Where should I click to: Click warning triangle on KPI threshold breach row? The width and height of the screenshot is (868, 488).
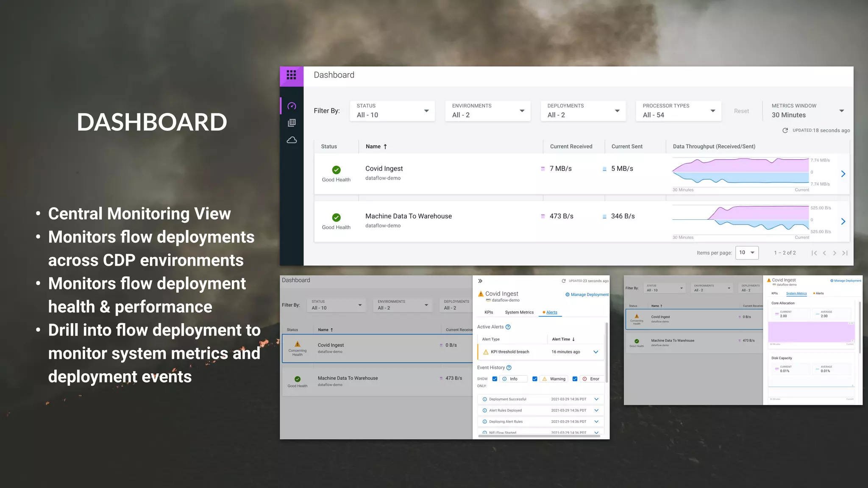(486, 352)
